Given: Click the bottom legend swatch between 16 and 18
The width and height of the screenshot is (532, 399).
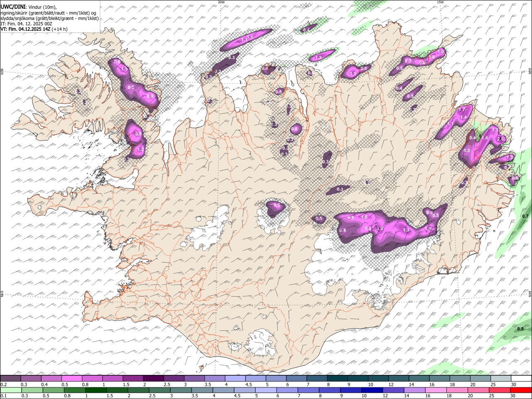Looking at the screenshot, I should (x=436, y=390).
